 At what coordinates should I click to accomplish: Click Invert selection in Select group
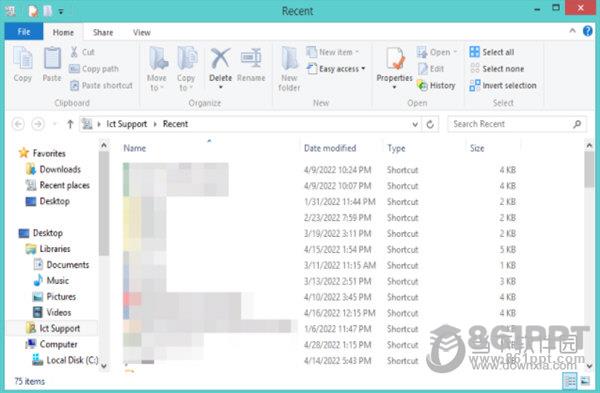pos(503,85)
